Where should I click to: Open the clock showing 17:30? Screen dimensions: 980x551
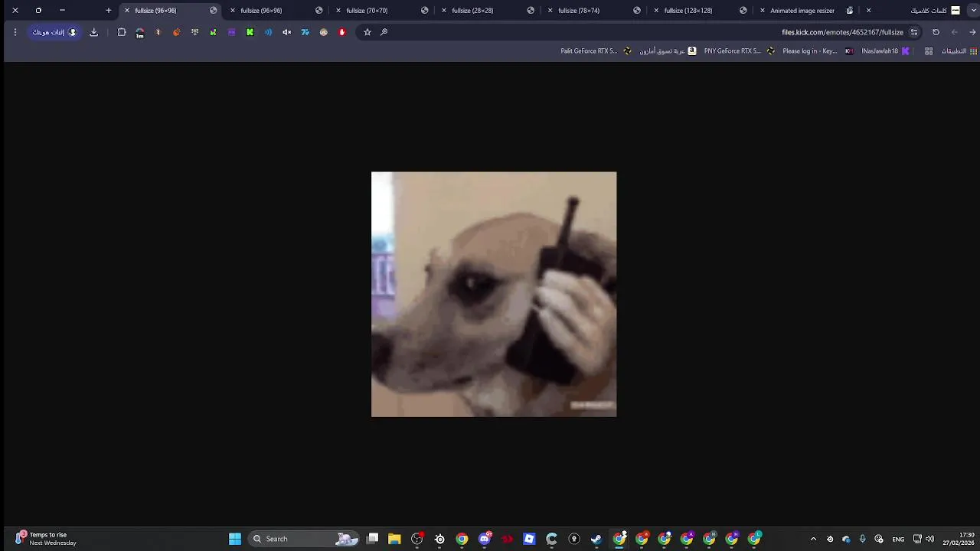point(958,539)
